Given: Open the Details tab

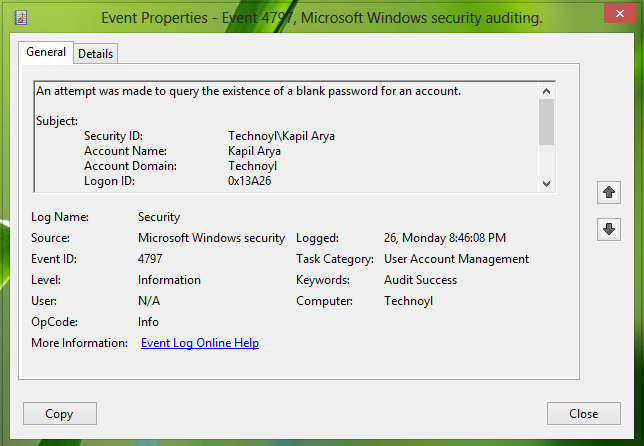Looking at the screenshot, I should point(95,53).
